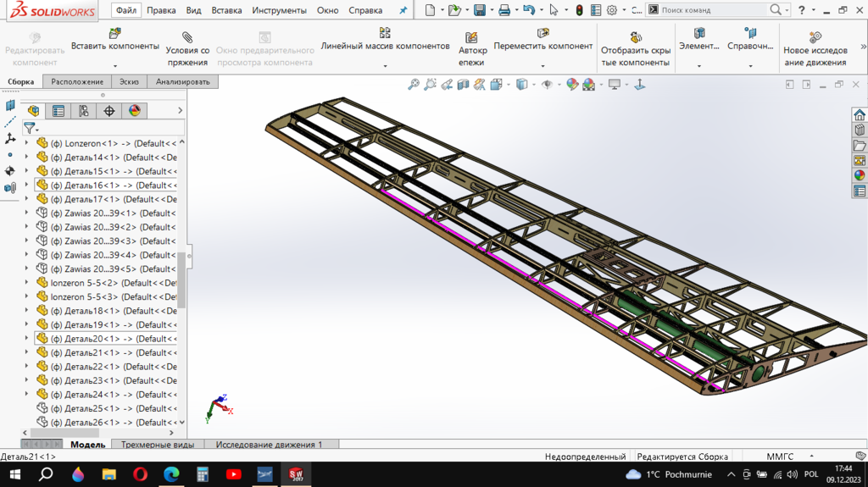Open the ConfigurationManager panel tab

pyautogui.click(x=83, y=111)
